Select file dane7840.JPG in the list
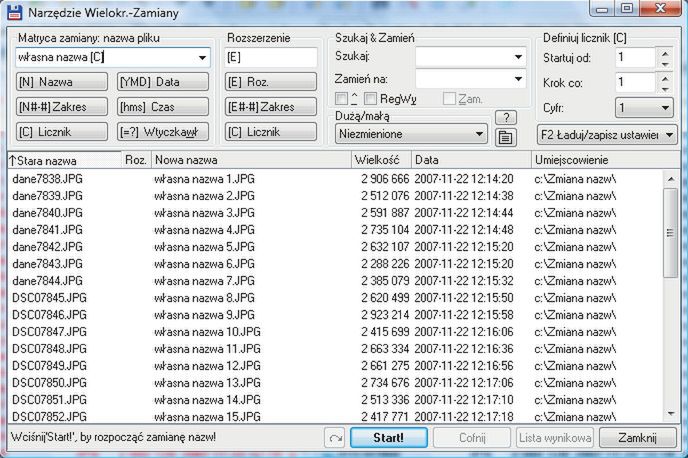The width and height of the screenshot is (688, 458). 47,213
